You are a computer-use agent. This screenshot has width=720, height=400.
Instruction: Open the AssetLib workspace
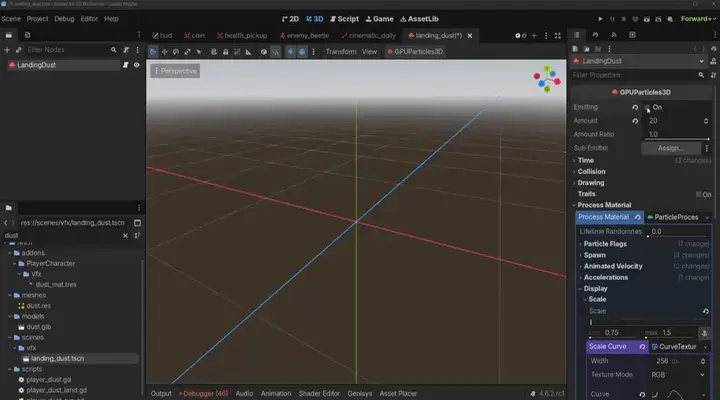[419, 19]
